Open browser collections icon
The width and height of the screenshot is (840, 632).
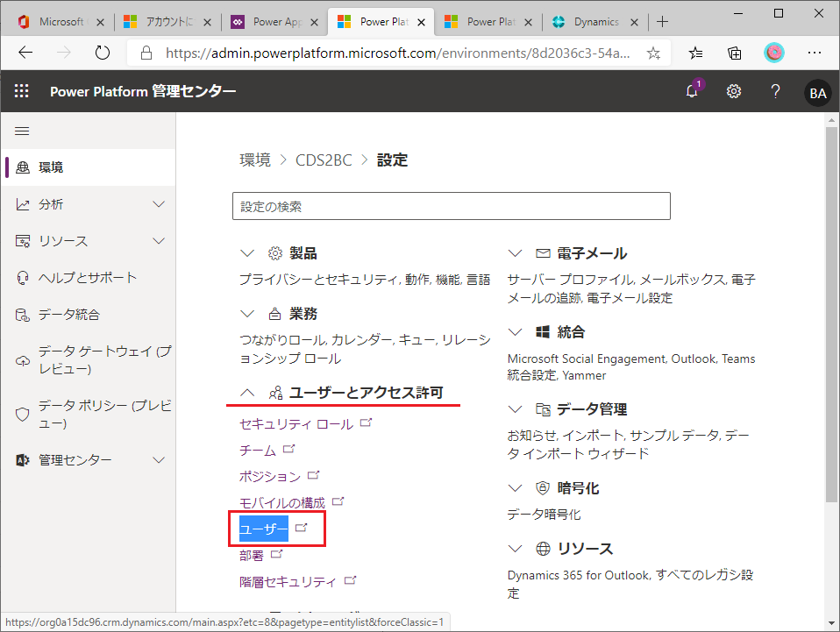point(735,53)
